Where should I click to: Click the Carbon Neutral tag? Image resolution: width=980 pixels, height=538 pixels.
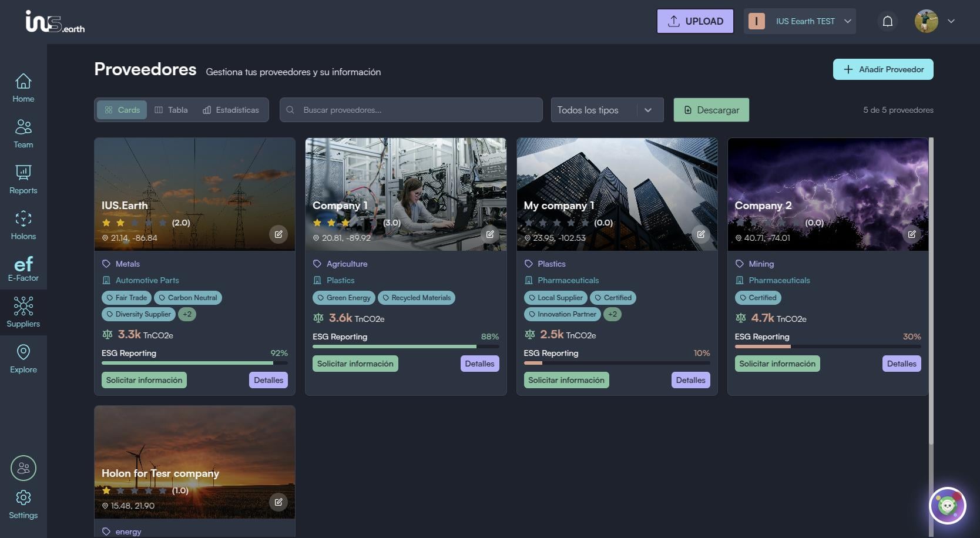click(188, 298)
